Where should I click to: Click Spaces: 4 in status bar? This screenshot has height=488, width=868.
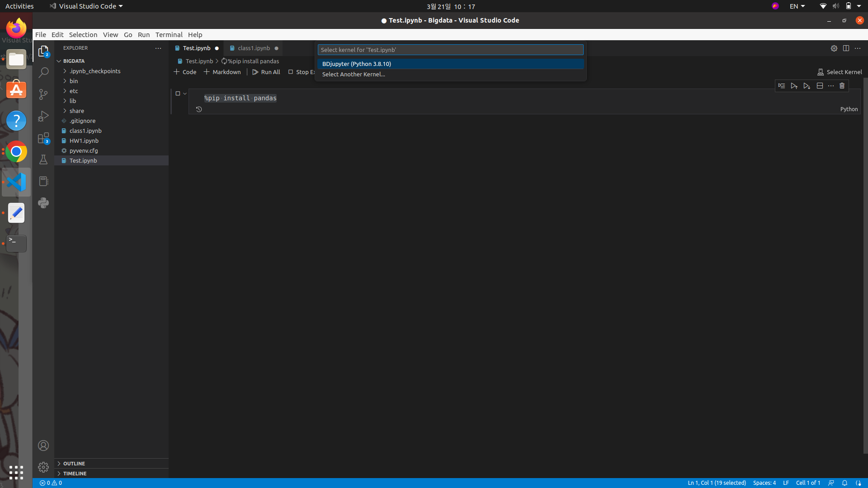764,483
